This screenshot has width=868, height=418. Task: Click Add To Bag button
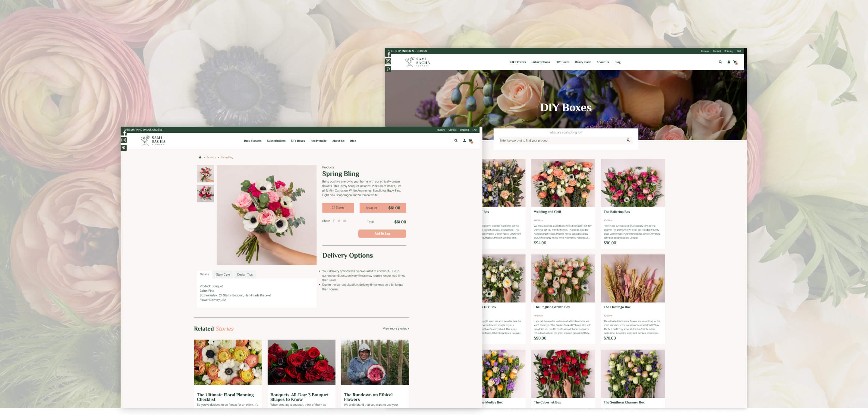(x=382, y=234)
